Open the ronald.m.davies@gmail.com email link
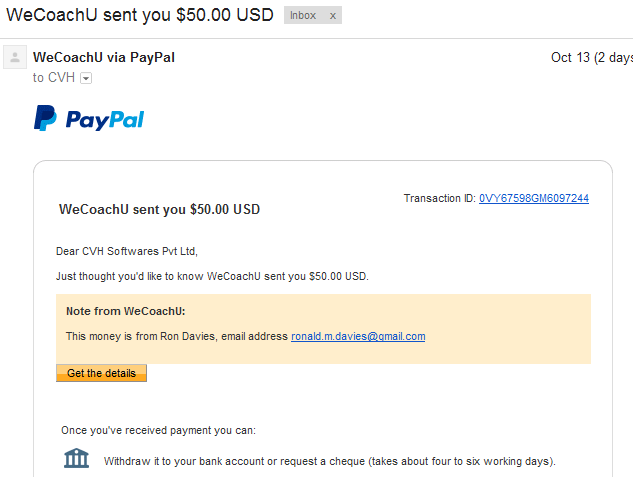 [x=358, y=336]
